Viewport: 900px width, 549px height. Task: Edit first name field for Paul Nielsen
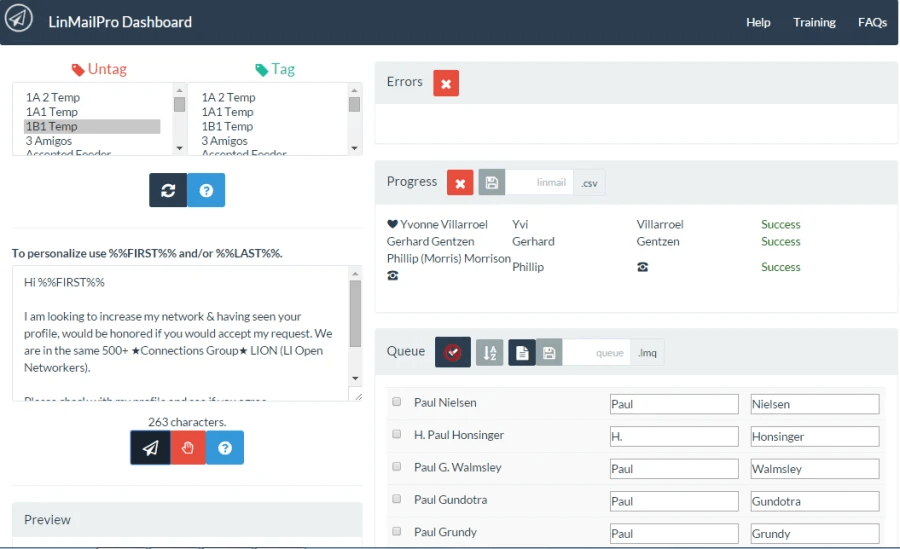674,404
